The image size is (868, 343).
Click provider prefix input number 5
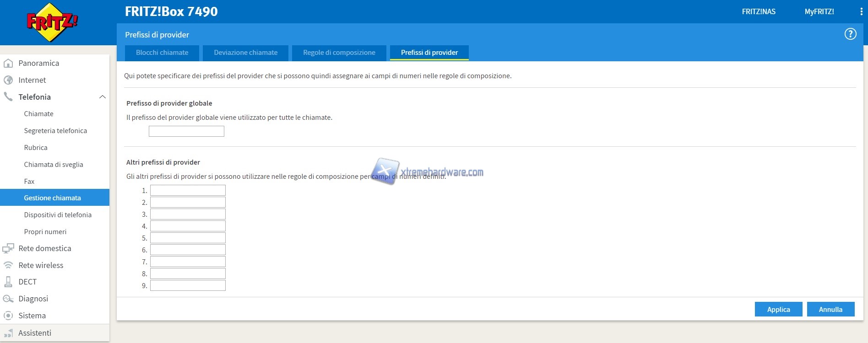pos(188,238)
